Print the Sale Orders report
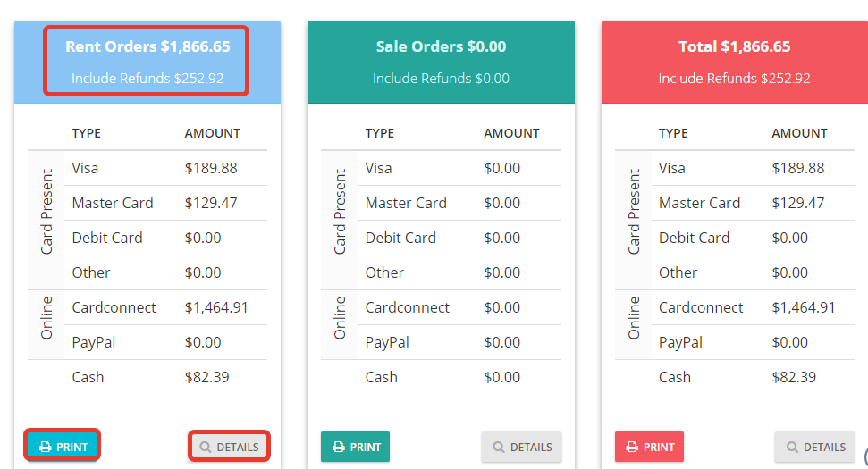This screenshot has height=469, width=868. (x=356, y=447)
